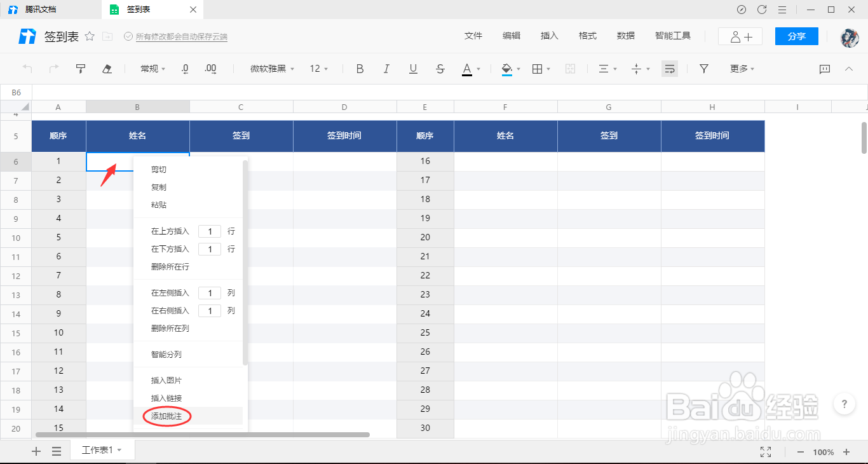Open the 微软雅黑 font dropdown
This screenshot has width=868, height=464.
coord(273,69)
